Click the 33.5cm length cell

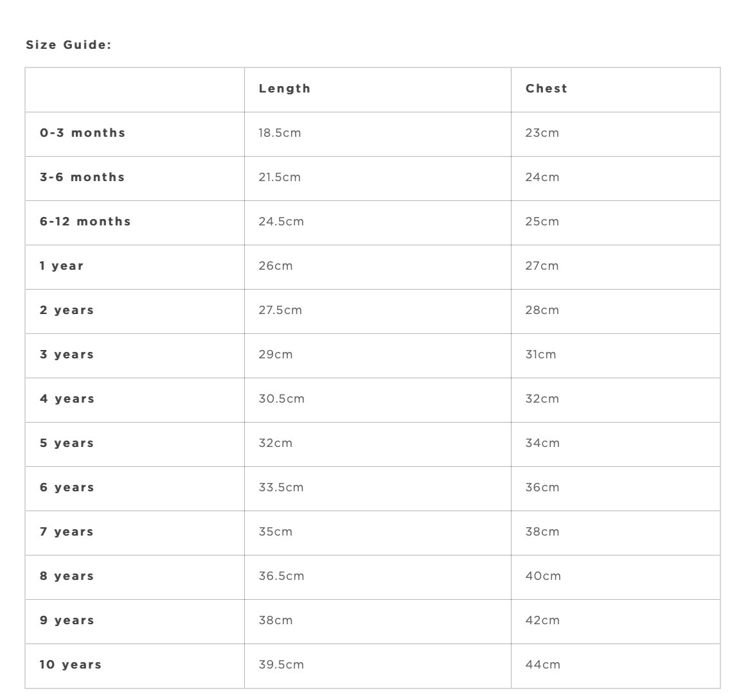[281, 487]
